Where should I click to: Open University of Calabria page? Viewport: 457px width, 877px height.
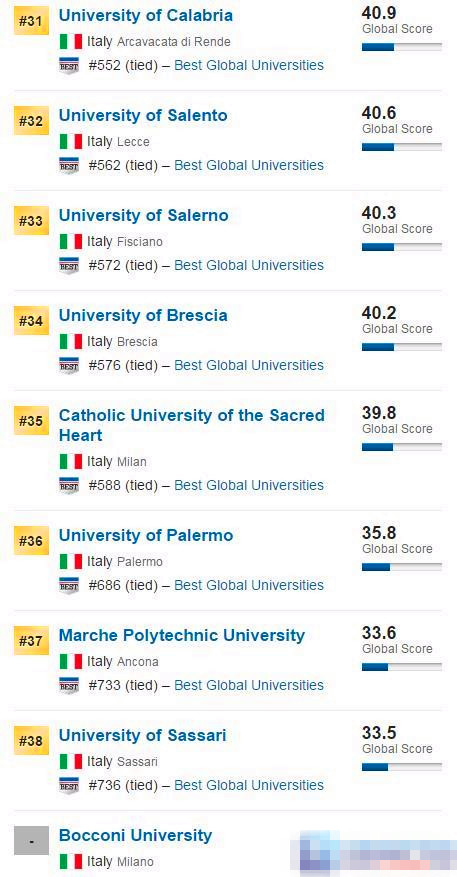click(145, 15)
